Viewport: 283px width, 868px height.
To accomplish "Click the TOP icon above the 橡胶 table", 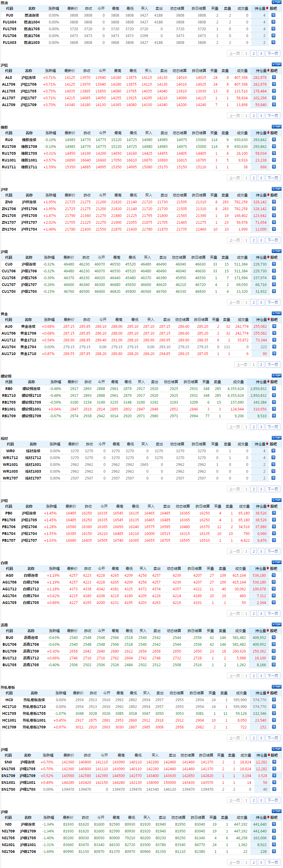I will point(276,127).
